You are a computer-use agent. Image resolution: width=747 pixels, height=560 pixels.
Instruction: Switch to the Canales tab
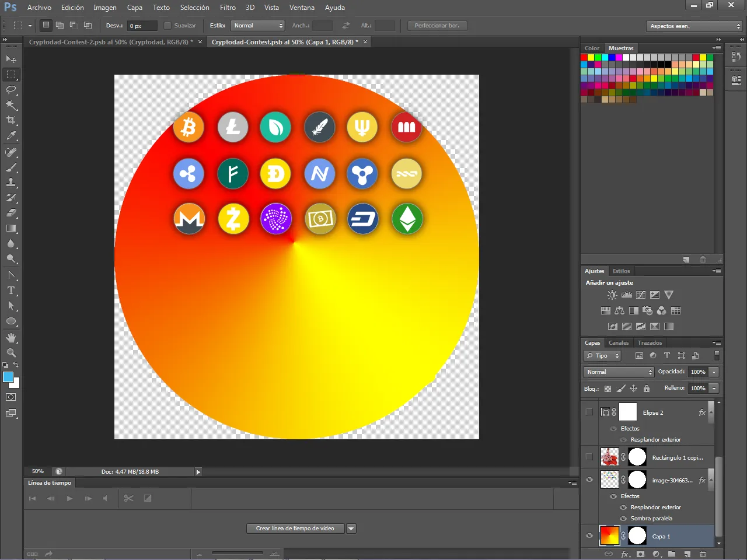click(x=619, y=343)
